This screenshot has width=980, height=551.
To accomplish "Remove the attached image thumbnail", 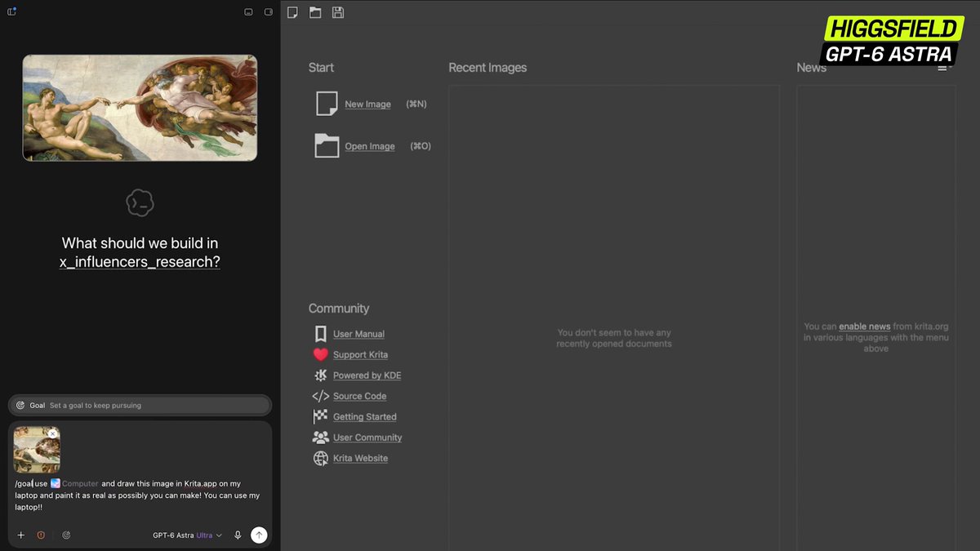I will point(52,433).
